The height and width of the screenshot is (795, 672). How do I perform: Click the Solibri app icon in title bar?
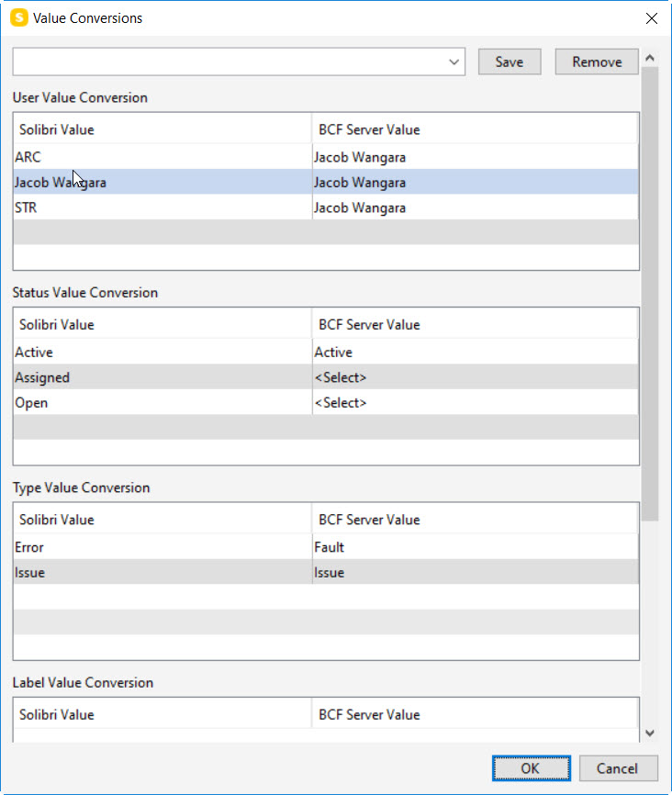pyautogui.click(x=18, y=17)
